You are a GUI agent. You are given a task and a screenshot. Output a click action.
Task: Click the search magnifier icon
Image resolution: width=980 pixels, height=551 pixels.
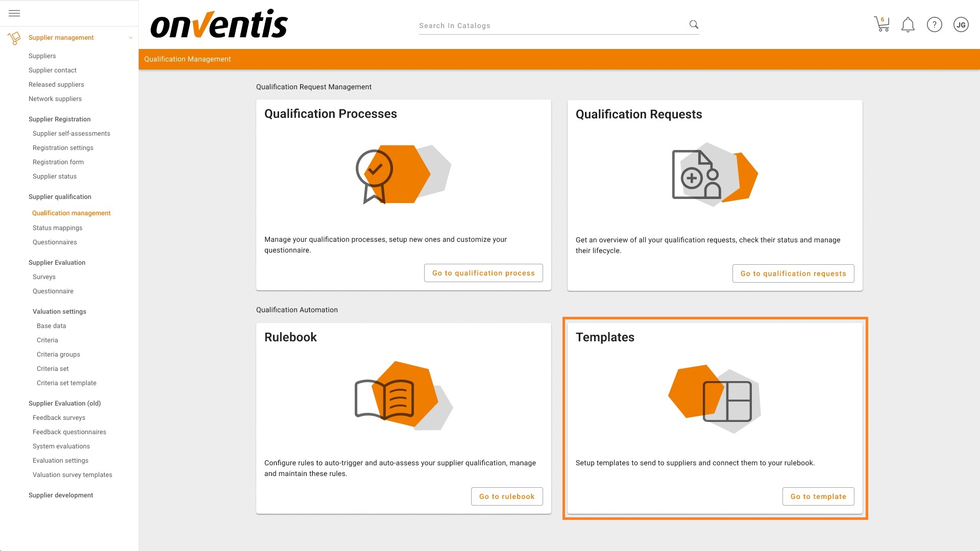pos(693,23)
